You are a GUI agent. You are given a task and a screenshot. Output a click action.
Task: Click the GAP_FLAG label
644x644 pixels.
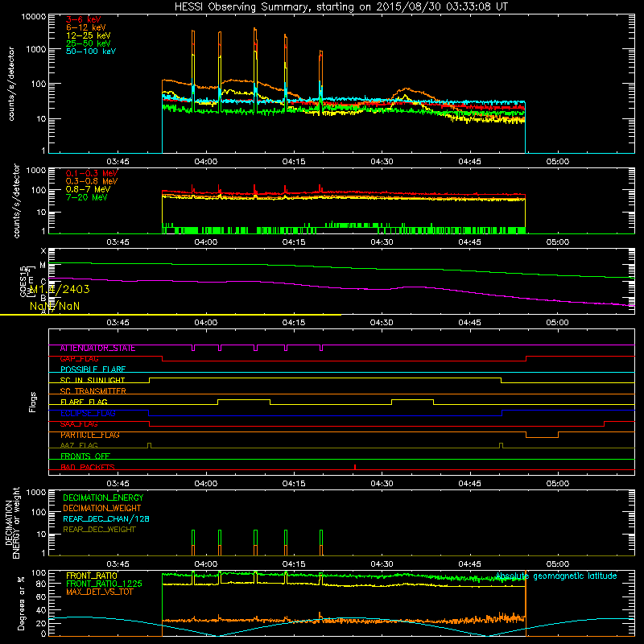pyautogui.click(x=79, y=359)
